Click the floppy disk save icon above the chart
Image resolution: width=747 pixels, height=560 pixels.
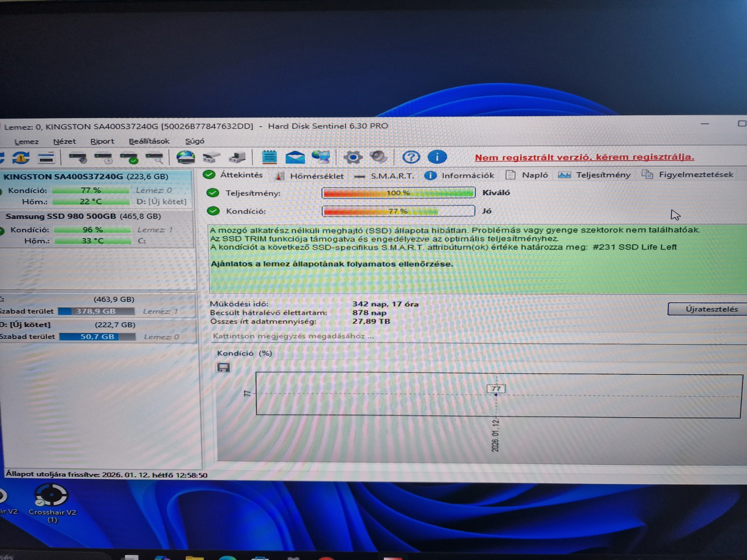[x=223, y=368]
